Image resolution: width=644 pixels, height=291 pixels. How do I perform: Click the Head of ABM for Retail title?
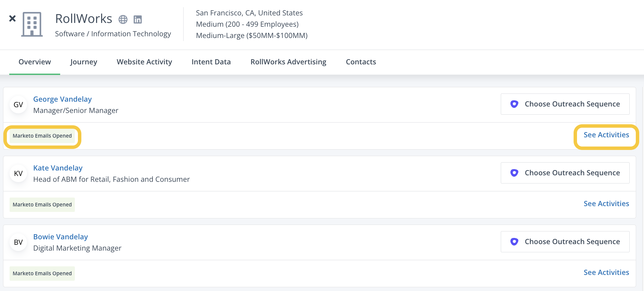(111, 179)
